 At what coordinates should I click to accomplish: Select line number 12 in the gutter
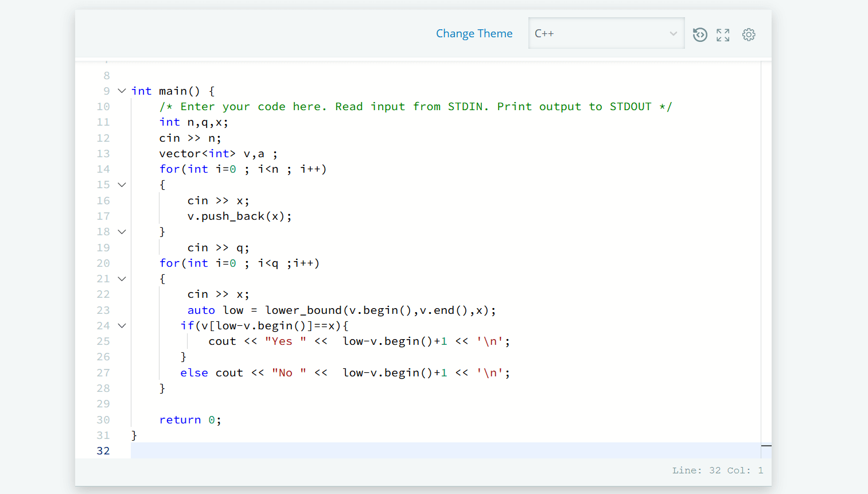point(103,138)
